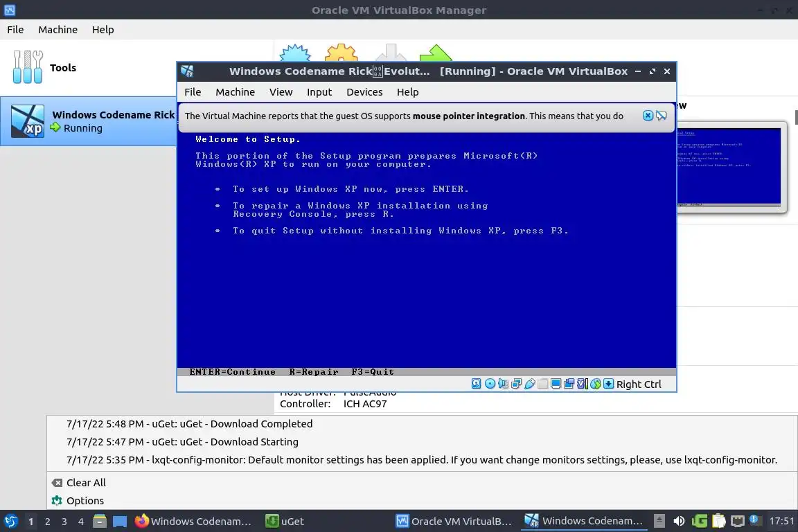The height and width of the screenshot is (532, 798).
Task: Open Input menu in the running VM window
Action: 319,92
